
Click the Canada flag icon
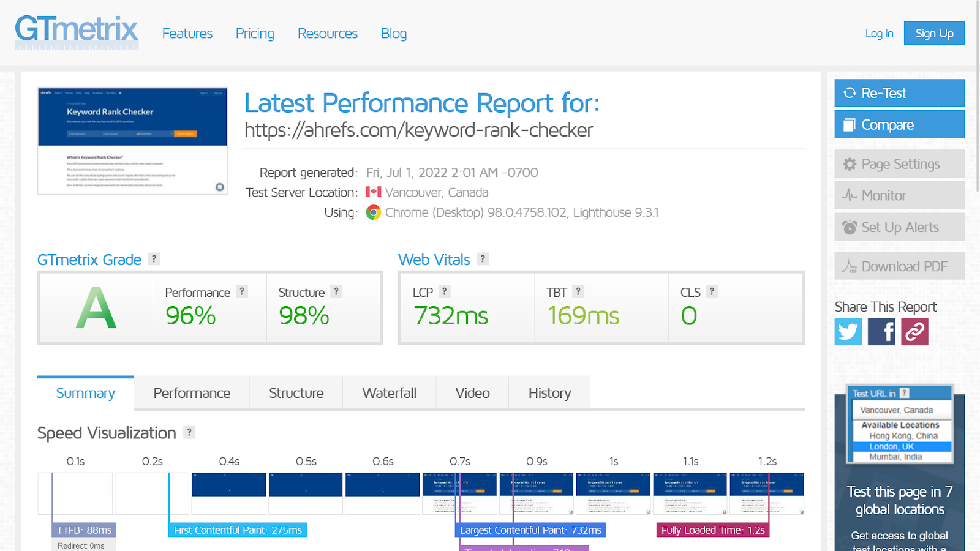(x=374, y=192)
